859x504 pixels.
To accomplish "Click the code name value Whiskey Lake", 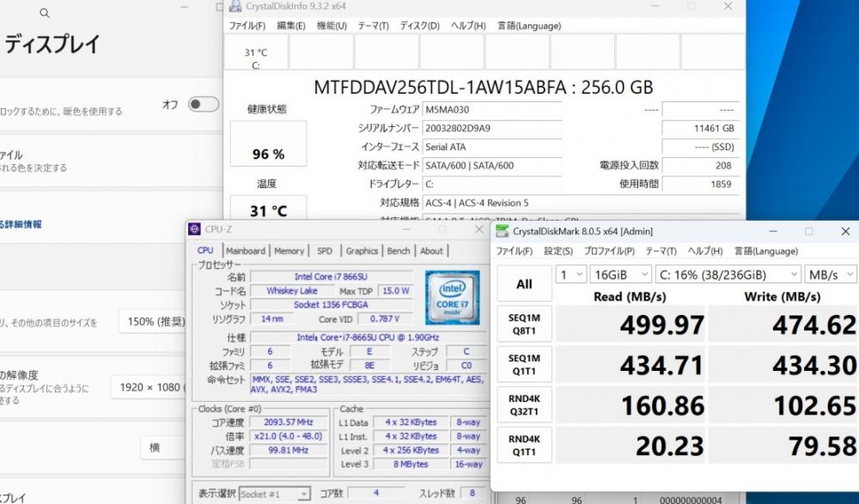I will [x=291, y=291].
